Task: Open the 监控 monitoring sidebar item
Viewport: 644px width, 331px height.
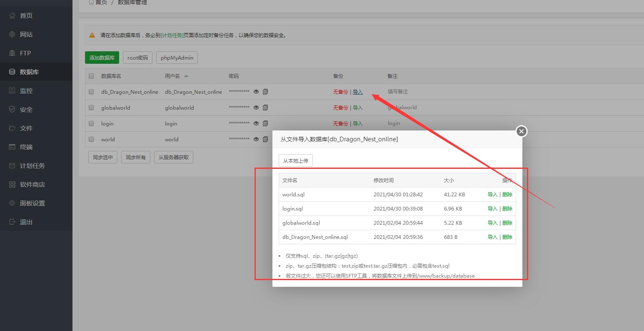Action: (x=36, y=90)
